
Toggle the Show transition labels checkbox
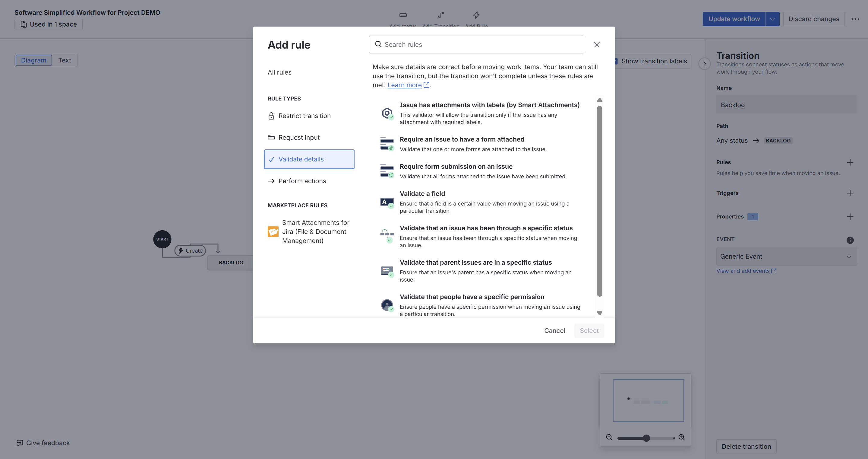click(x=616, y=61)
